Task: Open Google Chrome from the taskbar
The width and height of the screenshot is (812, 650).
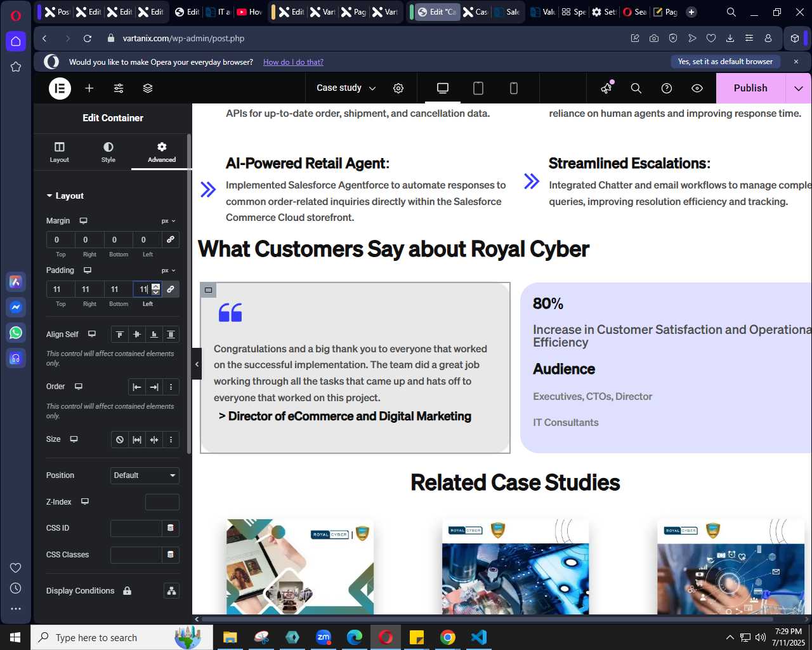Action: pyautogui.click(x=448, y=637)
